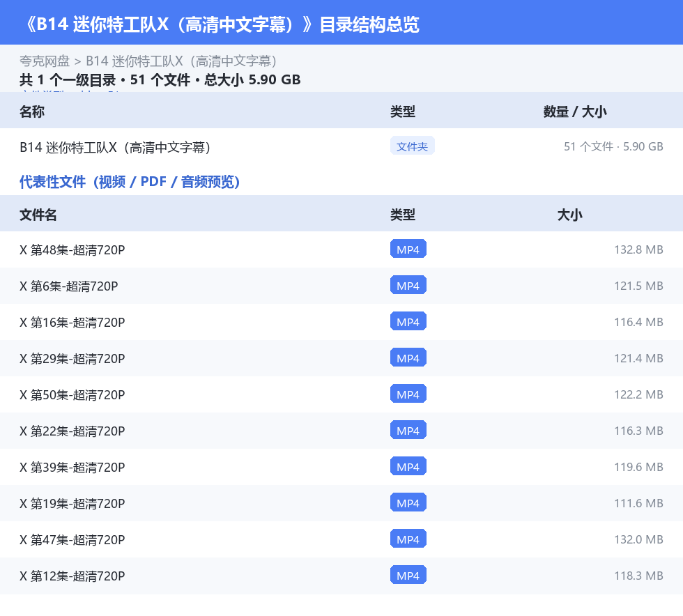683x616 pixels.
Task: Click section heading 代表性文件（视频 / PDF / 音频预览）
Action: (130, 182)
